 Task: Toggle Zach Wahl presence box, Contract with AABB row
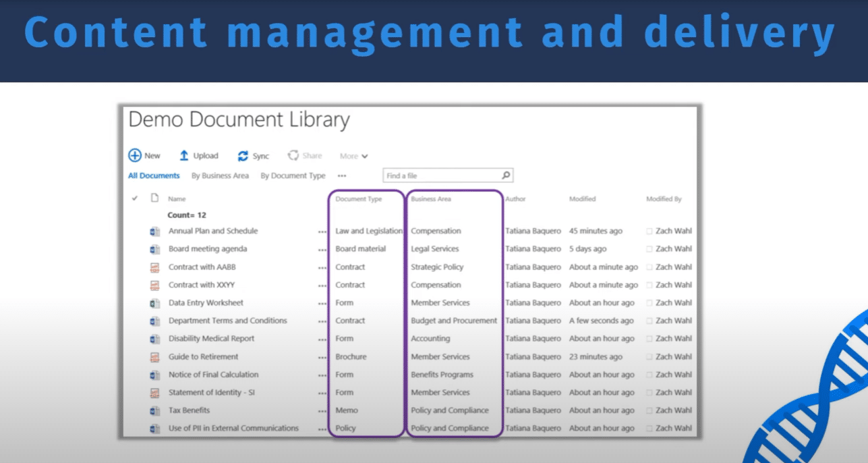[x=649, y=267]
